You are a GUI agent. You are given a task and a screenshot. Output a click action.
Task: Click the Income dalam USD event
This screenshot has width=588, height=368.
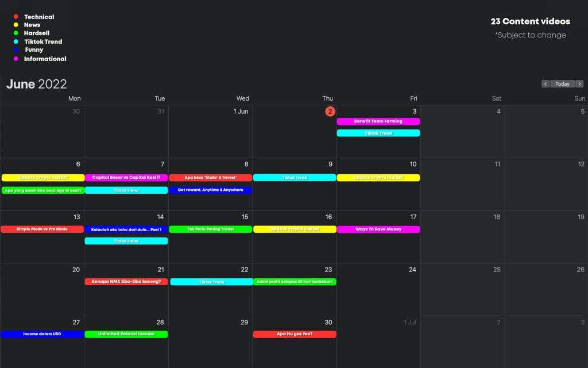42,334
